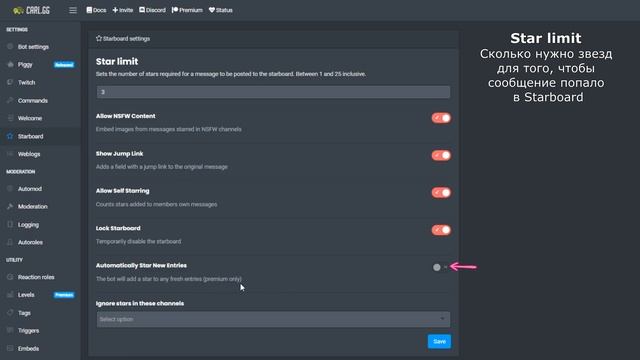The image size is (640, 360).
Task: Open Triggers page
Action: coord(29,331)
